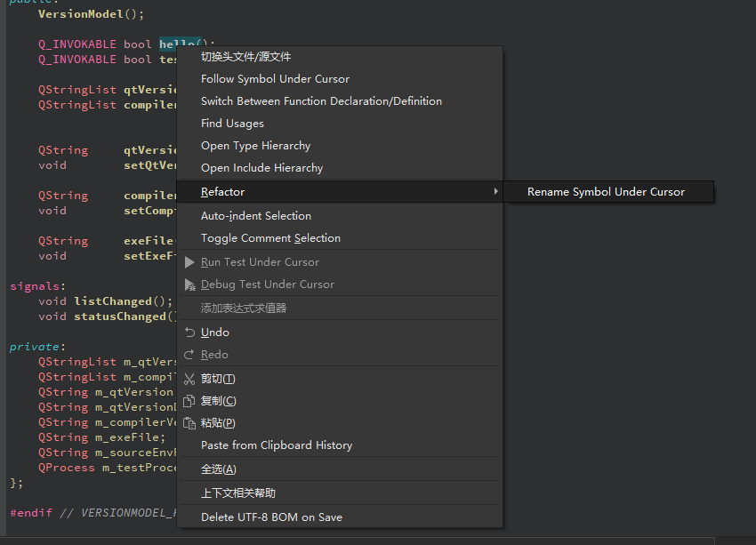Select Auto-indent Selection
756x545 pixels.
(x=340, y=216)
